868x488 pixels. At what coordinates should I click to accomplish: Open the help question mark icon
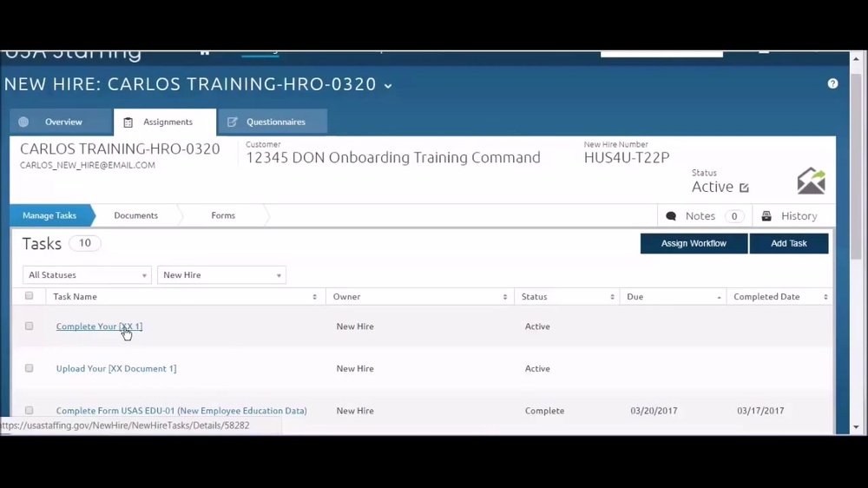[x=832, y=83]
